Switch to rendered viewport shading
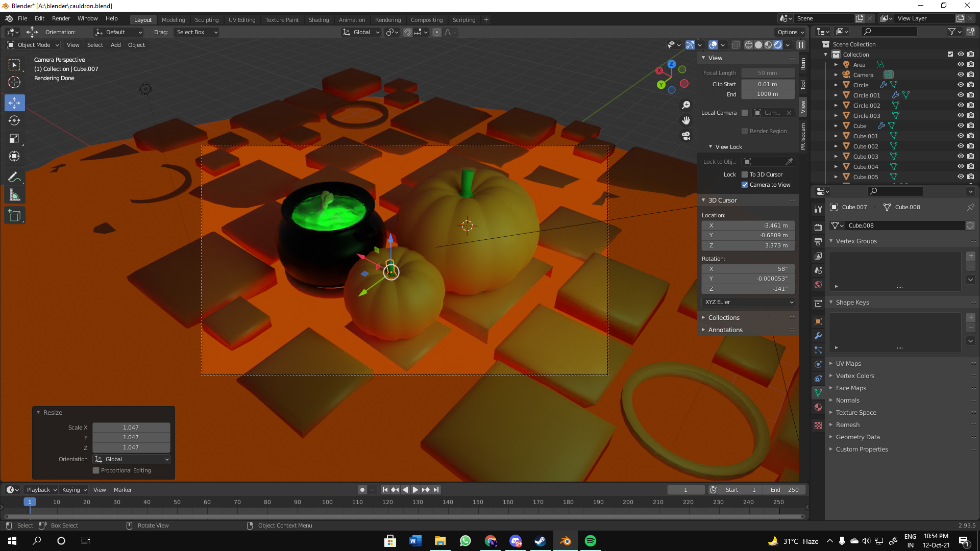980x551 pixels. pyautogui.click(x=778, y=45)
